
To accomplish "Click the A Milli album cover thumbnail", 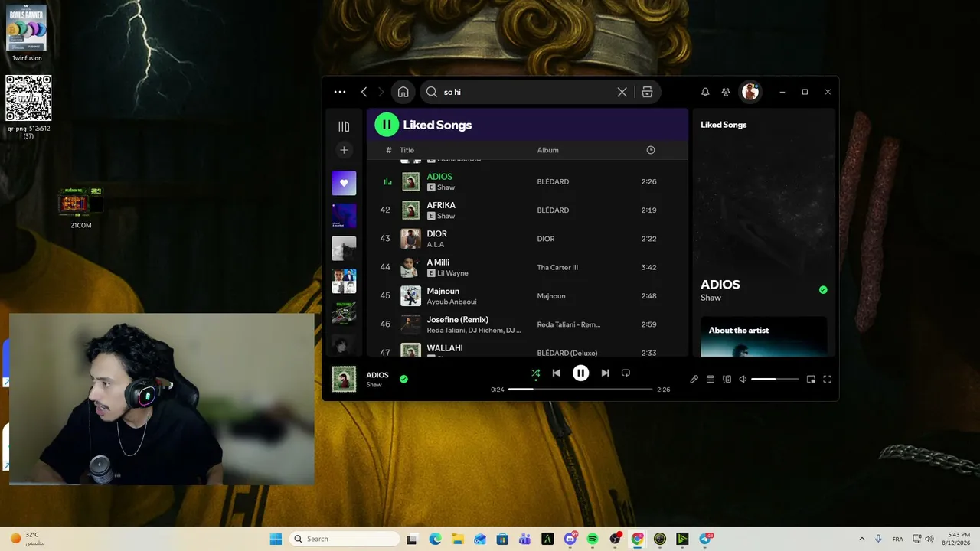I will [x=411, y=267].
